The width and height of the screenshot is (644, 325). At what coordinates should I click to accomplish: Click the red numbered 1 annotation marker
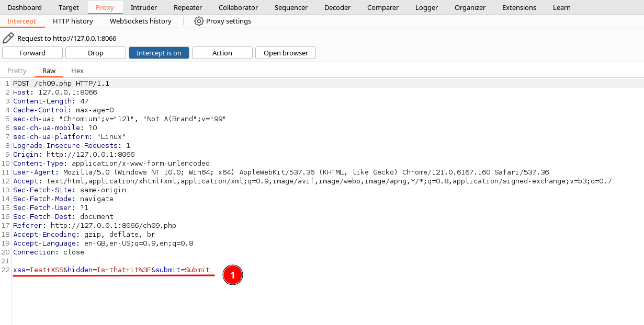(233, 274)
